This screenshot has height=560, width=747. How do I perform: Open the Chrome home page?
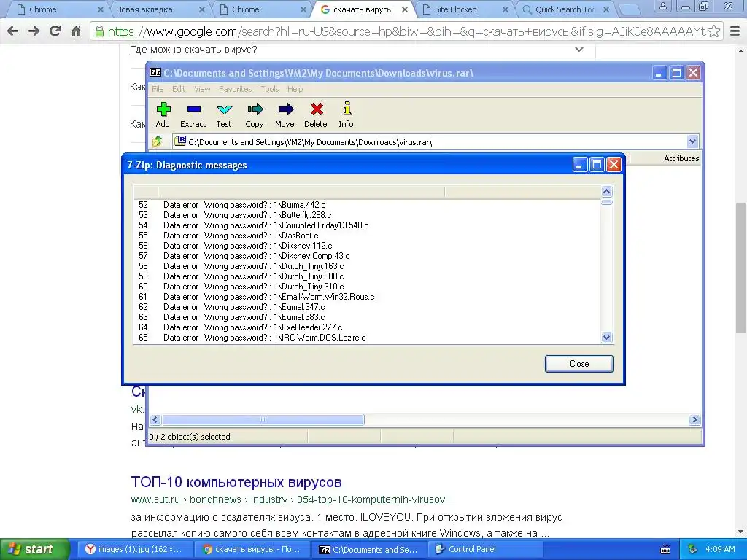coord(76,31)
